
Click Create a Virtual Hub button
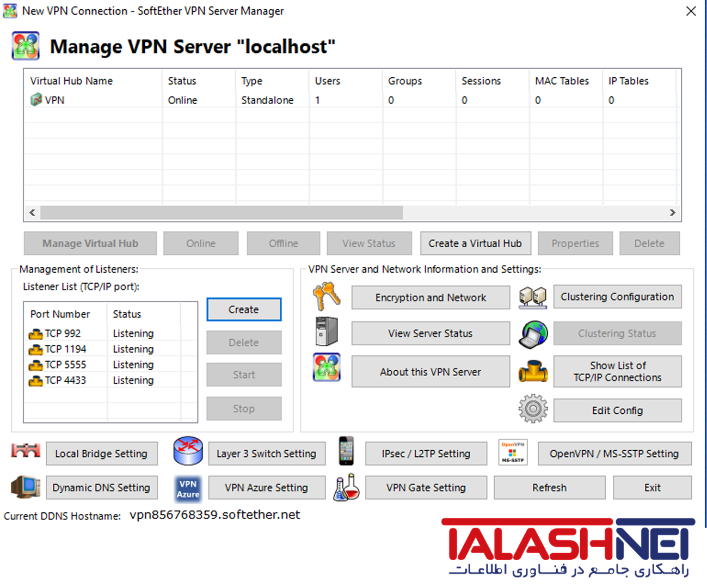[x=475, y=243]
